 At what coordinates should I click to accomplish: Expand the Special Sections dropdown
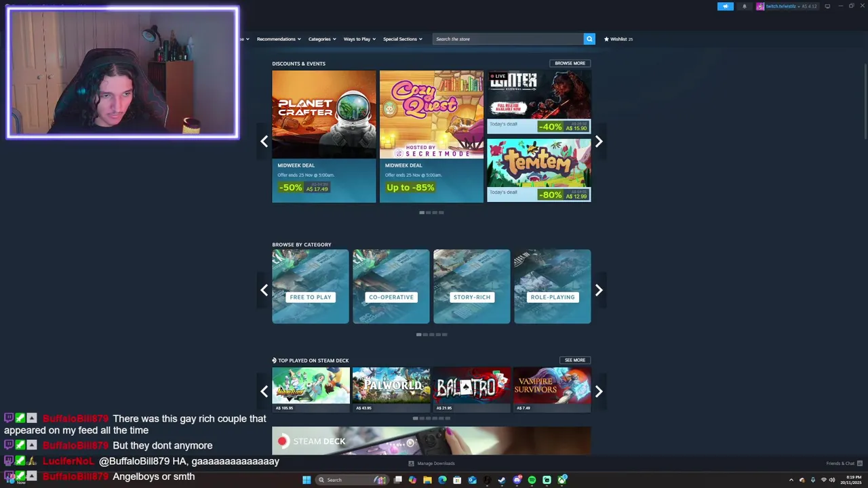402,39
